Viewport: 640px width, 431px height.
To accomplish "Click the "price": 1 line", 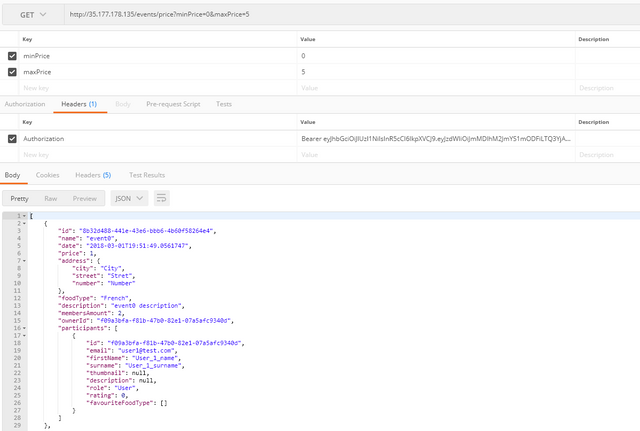I will pos(77,253).
